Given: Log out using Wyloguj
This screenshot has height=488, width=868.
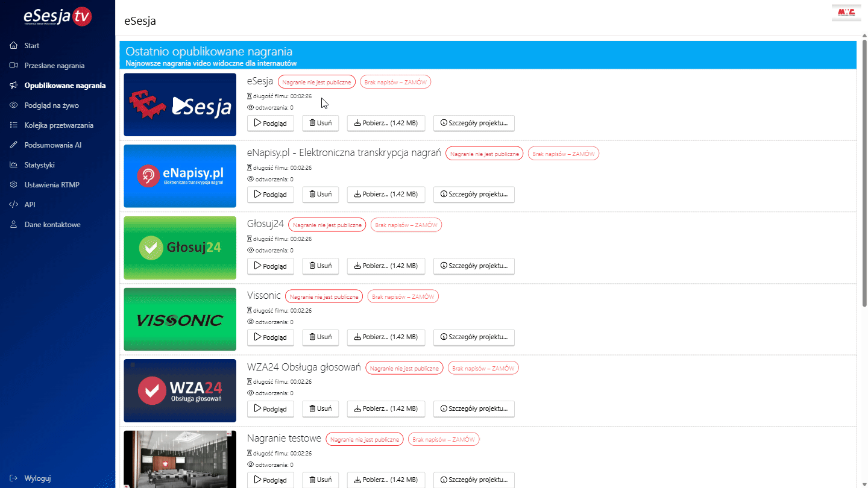Looking at the screenshot, I should (37, 478).
